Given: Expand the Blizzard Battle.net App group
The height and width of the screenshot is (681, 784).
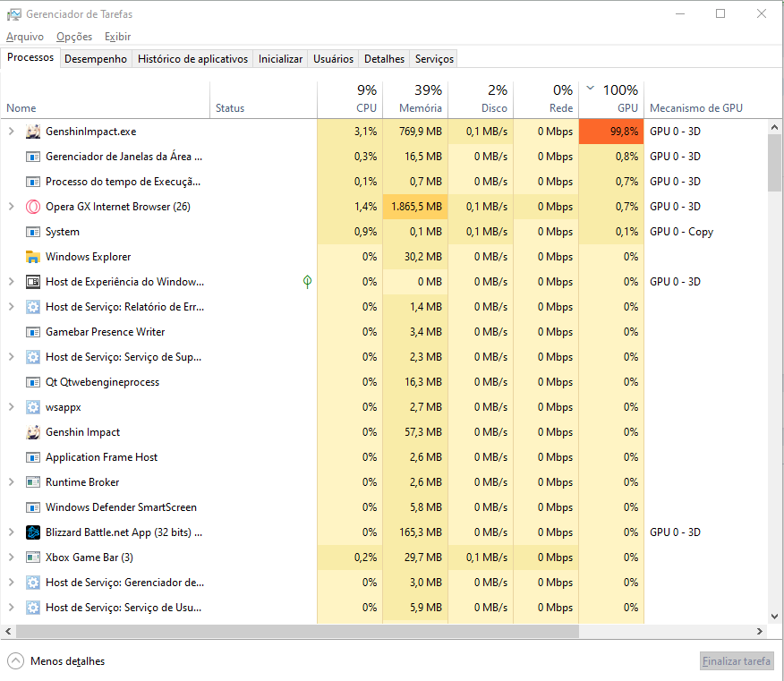Looking at the screenshot, I should coord(11,532).
